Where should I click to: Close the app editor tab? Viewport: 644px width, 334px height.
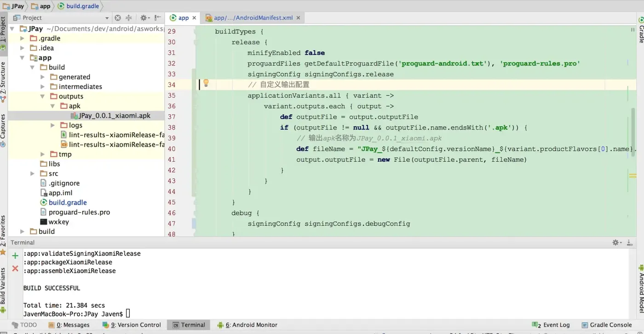pyautogui.click(x=194, y=18)
